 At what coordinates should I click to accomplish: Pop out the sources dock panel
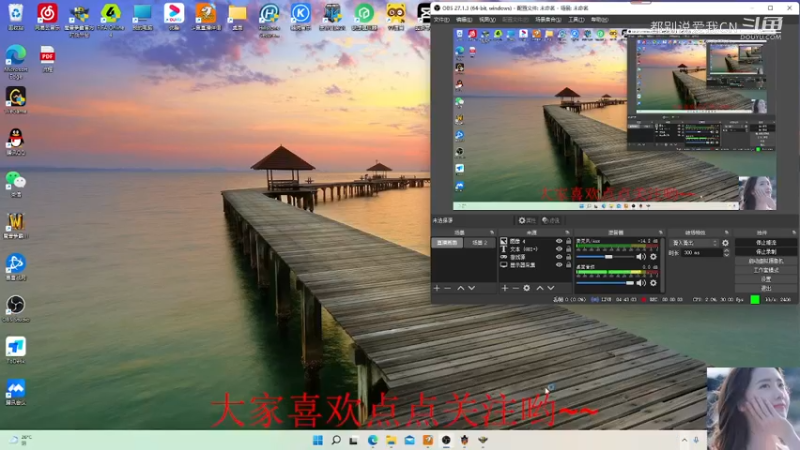(x=567, y=233)
